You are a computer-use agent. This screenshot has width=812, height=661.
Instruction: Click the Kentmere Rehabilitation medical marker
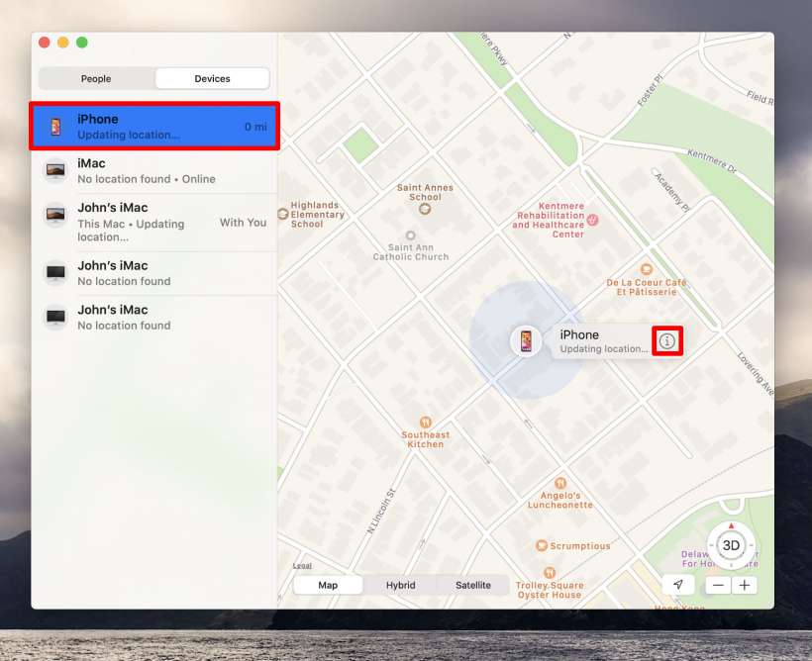coord(593,220)
